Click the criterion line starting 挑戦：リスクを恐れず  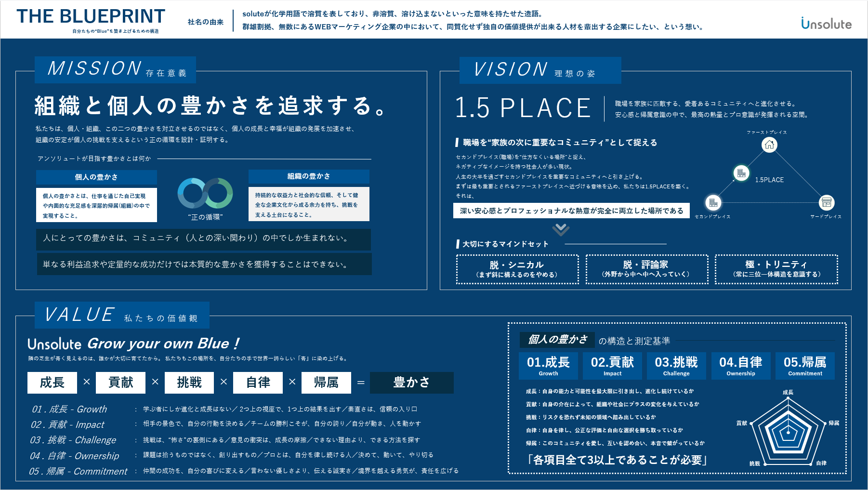click(591, 417)
